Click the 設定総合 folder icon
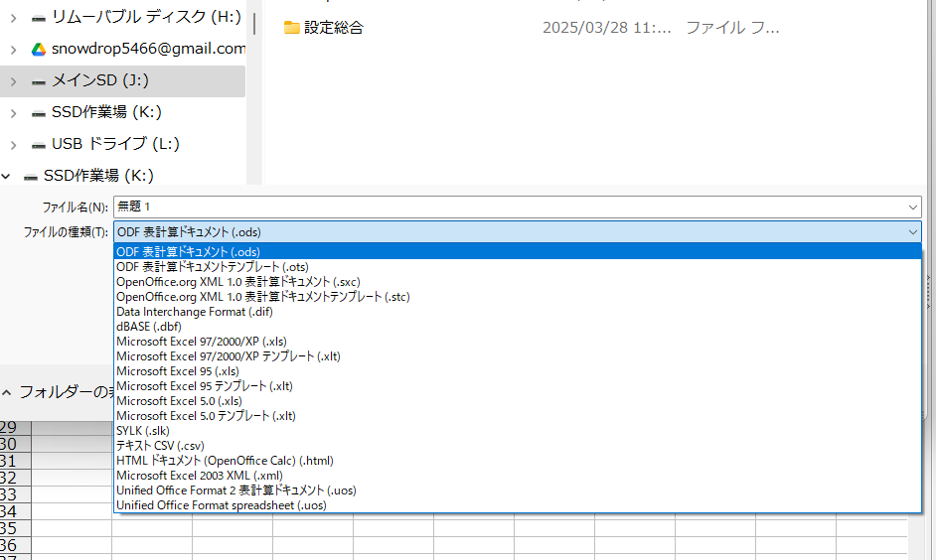Image resolution: width=936 pixels, height=560 pixels. tap(291, 28)
